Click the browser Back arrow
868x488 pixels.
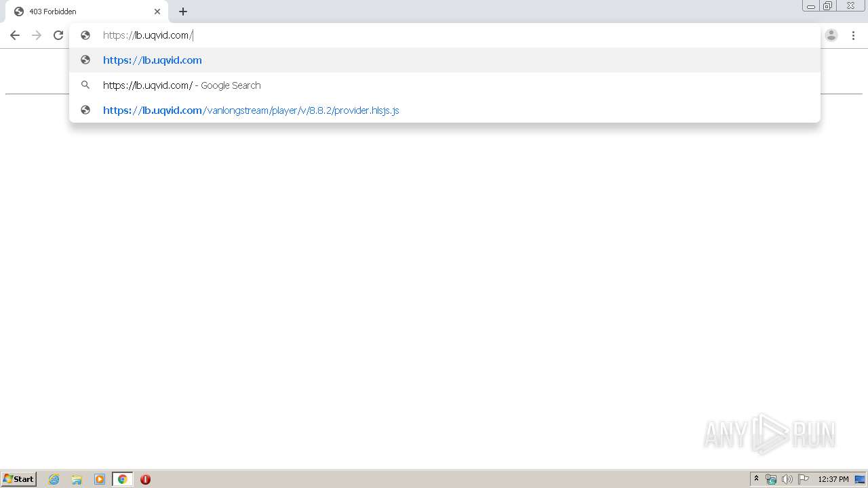click(x=14, y=35)
